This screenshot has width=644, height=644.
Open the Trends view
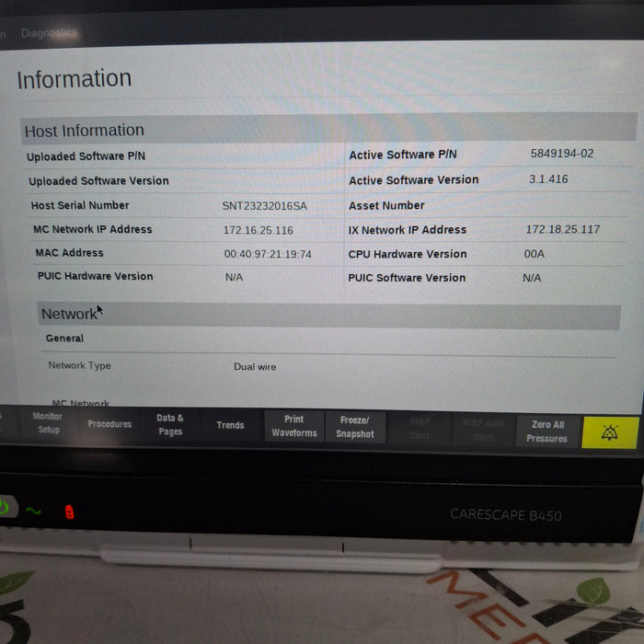coord(230,425)
